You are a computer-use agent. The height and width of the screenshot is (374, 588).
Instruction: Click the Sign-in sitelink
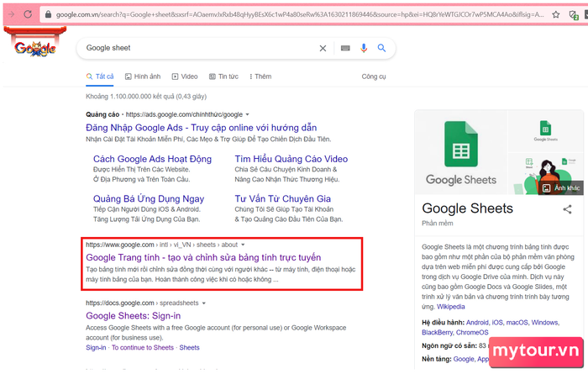96,348
